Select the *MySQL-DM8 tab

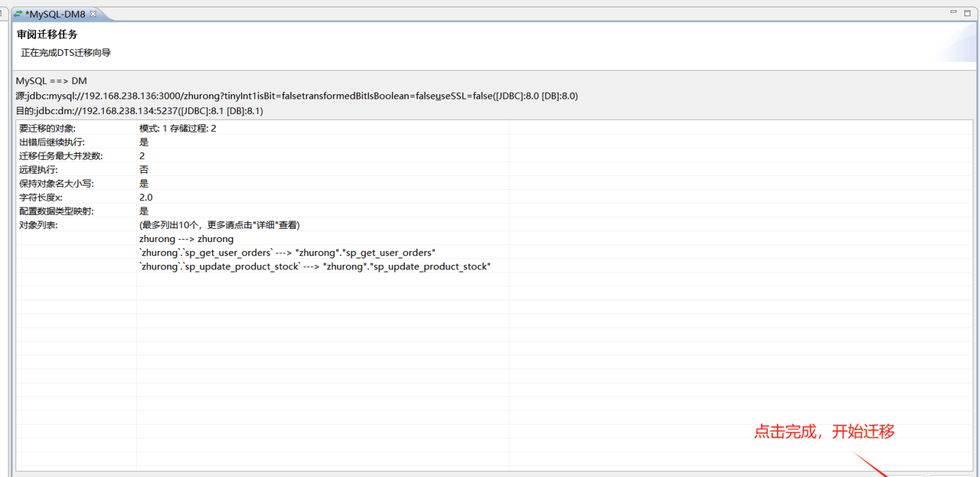[x=55, y=14]
